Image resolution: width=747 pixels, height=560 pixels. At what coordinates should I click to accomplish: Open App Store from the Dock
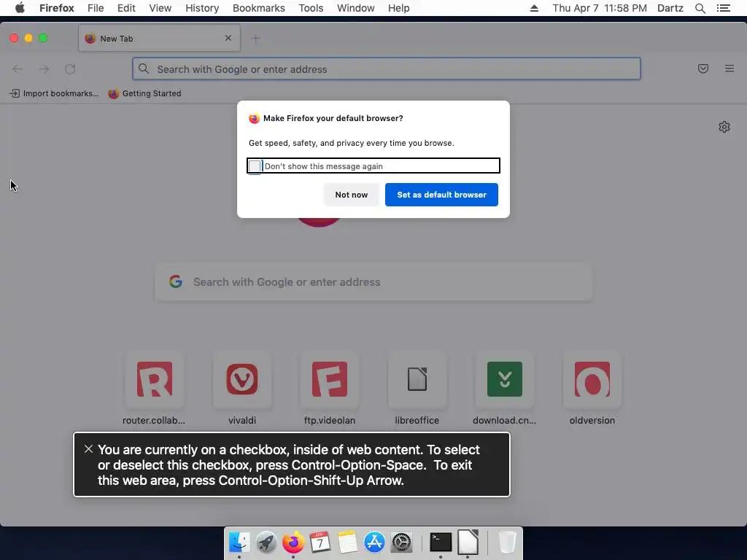[374, 542]
